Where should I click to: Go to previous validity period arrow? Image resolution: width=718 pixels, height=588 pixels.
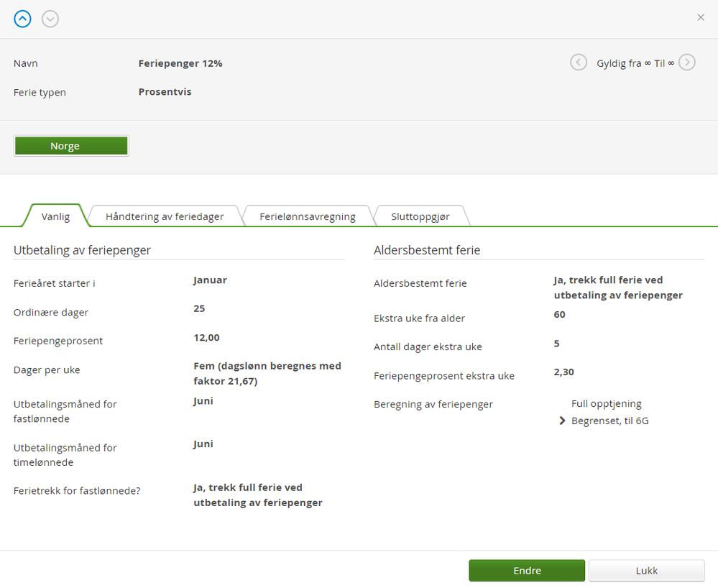(x=579, y=63)
